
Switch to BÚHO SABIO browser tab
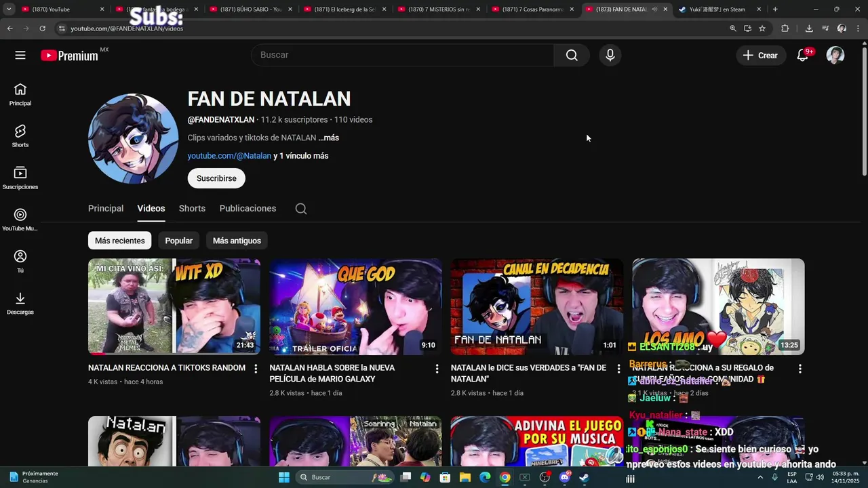pos(251,9)
